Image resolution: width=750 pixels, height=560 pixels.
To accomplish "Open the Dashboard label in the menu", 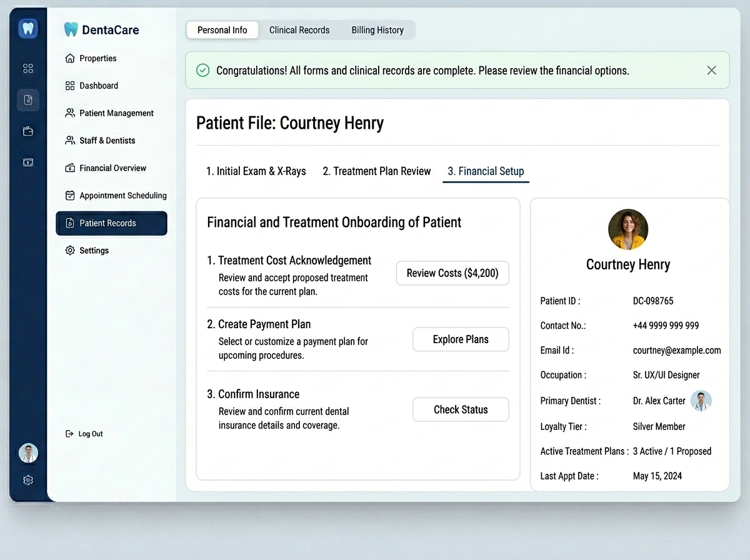I will [x=99, y=86].
